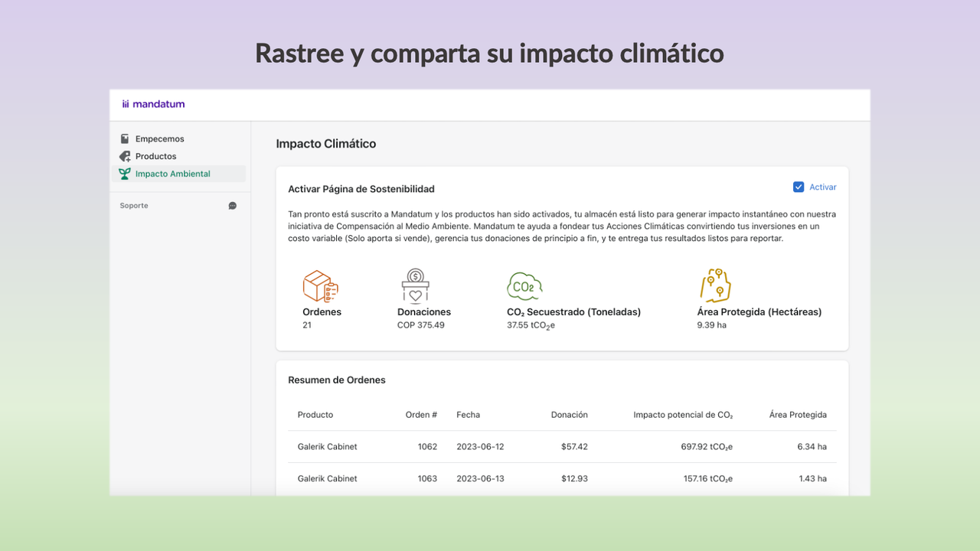The width and height of the screenshot is (980, 551).
Task: Click the banner title Rastree y comparta
Action: 490,53
